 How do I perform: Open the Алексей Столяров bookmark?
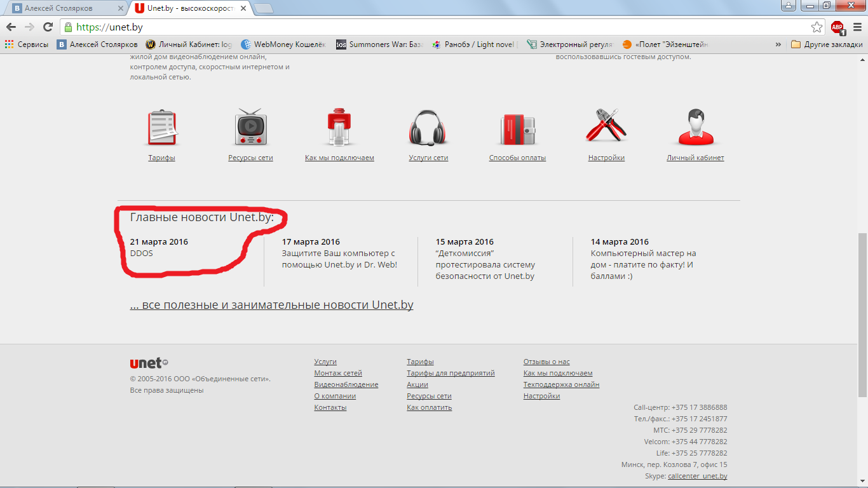[x=97, y=44]
